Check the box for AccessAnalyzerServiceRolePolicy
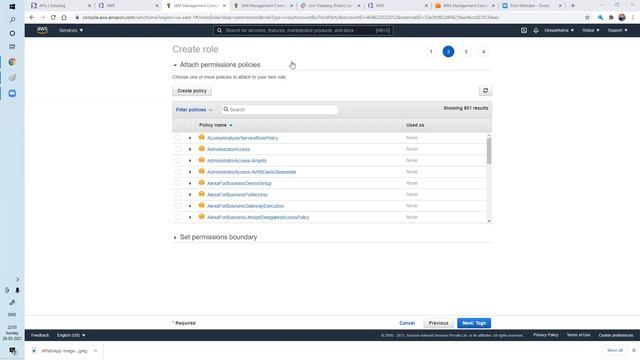 178,138
